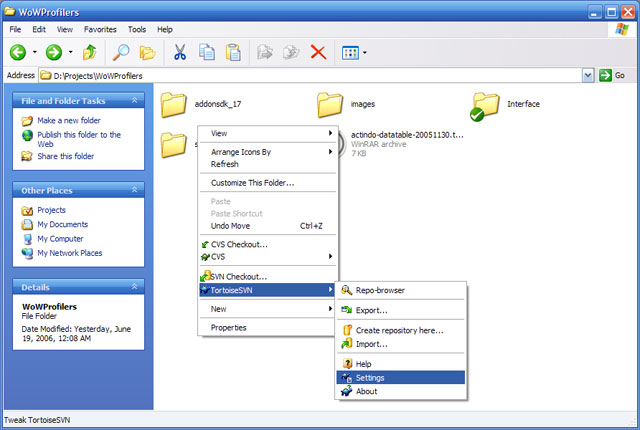Click the highlighted TortoiseSVN entry

click(x=268, y=290)
